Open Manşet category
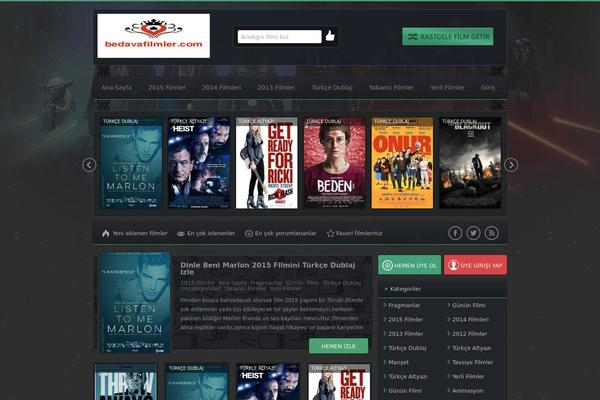600x400 pixels. click(398, 362)
